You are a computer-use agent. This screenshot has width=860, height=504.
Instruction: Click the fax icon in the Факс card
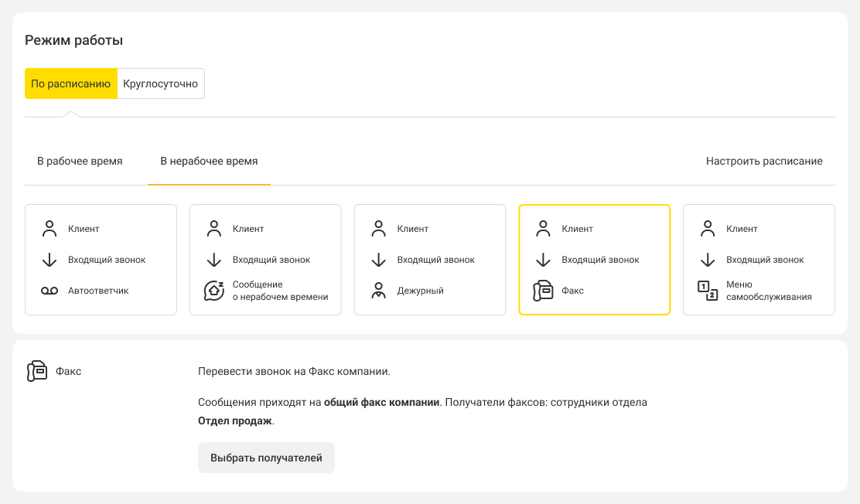[543, 291]
